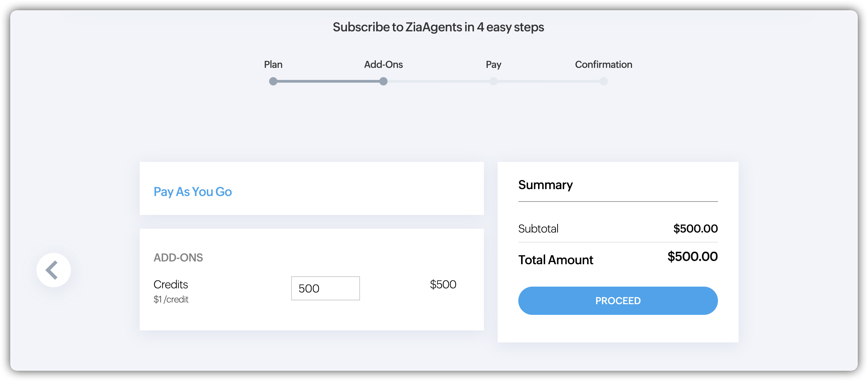868x381 pixels.
Task: Jump to the Confirmation step label
Action: (604, 64)
